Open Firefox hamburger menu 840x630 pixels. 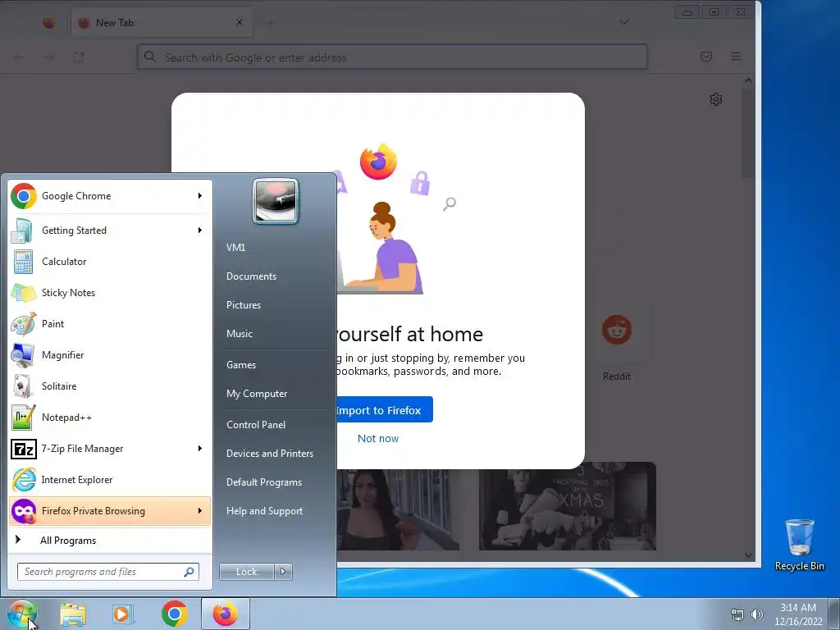point(736,57)
